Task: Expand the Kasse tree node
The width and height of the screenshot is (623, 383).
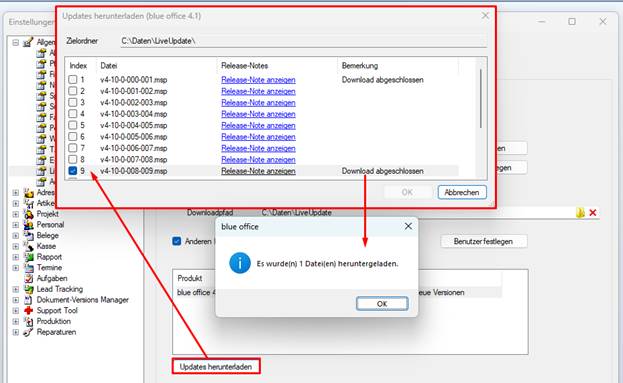Action: pos(15,246)
